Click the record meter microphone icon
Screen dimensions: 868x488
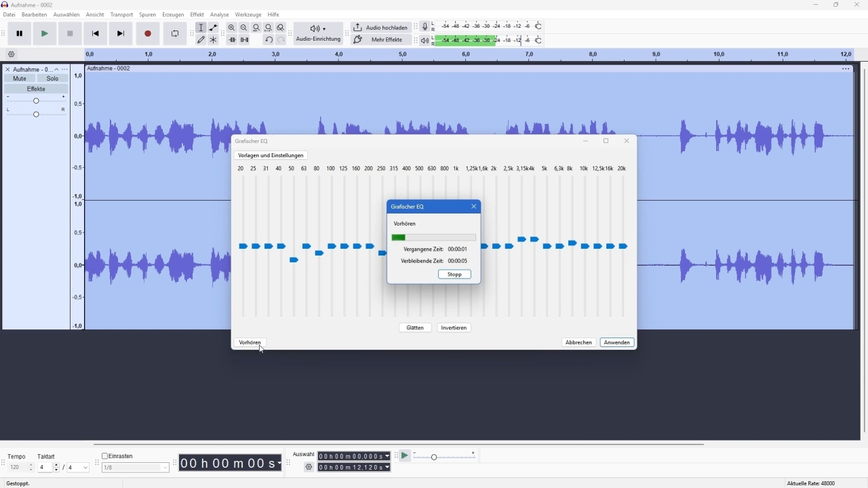click(x=425, y=27)
